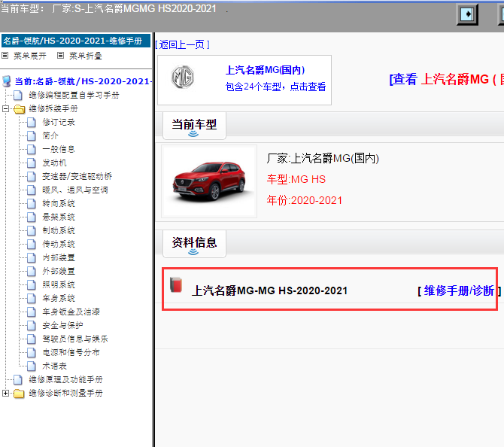Open 制动系统 tree item text
Screen dimensions: 504x447
pos(59,230)
